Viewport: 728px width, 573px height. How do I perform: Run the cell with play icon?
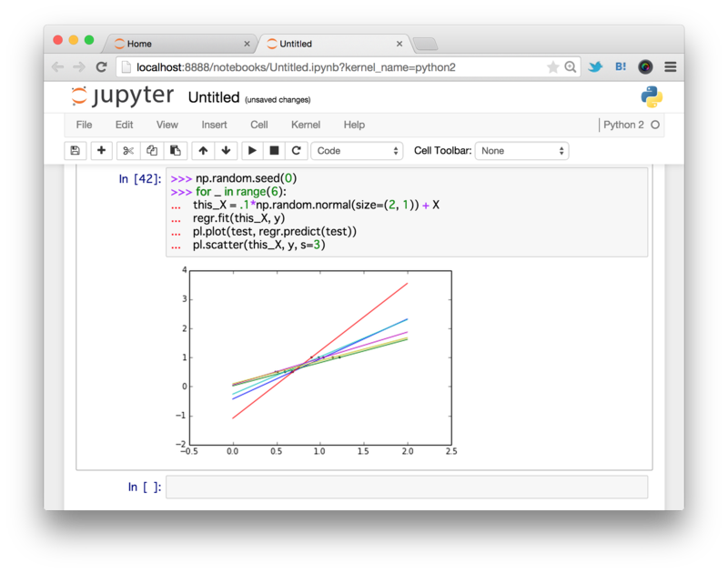pos(252,151)
